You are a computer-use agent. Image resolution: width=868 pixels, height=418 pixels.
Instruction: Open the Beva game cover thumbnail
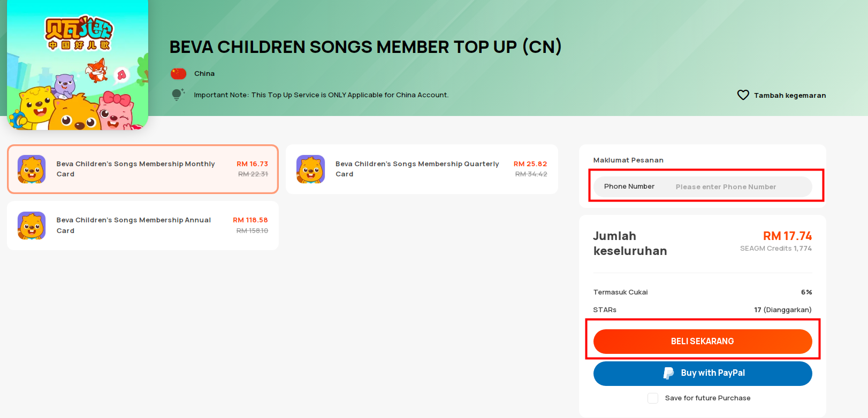78,65
